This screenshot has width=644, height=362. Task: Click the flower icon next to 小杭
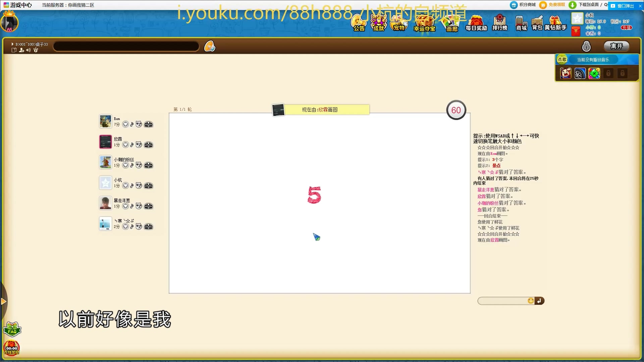[132, 186]
